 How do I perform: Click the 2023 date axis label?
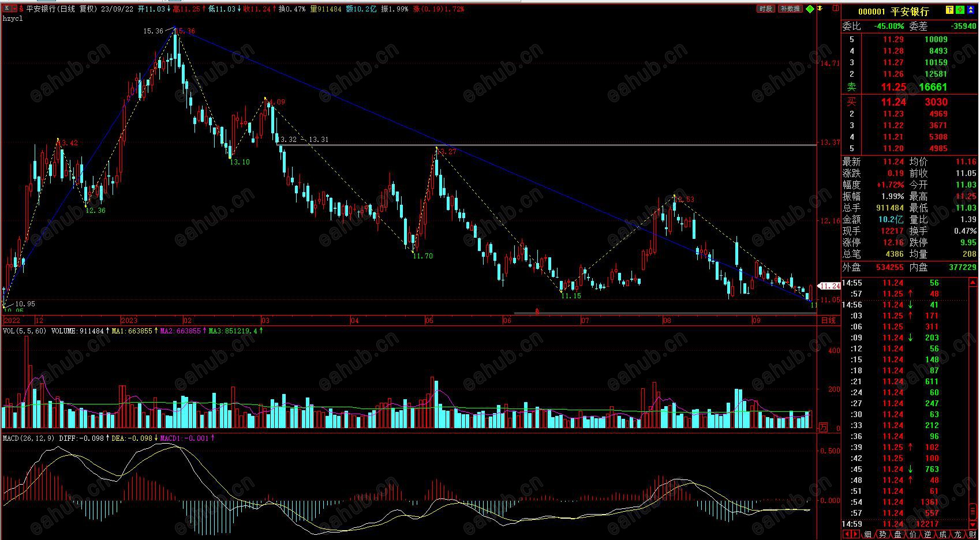pos(129,320)
